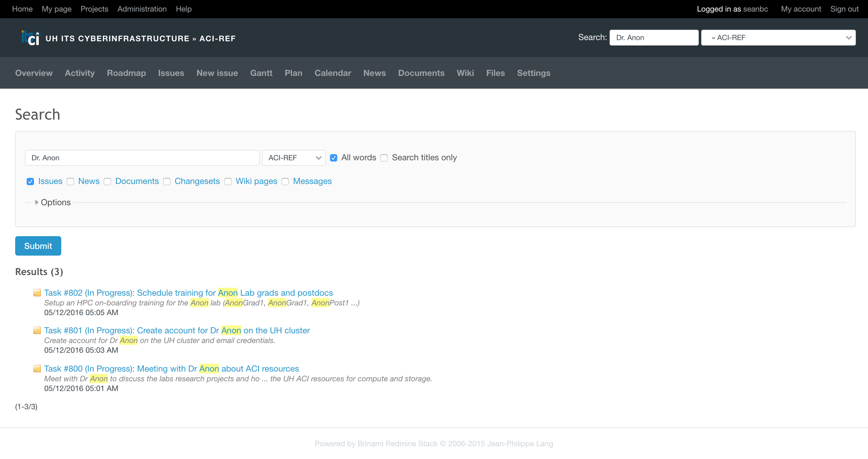Click the issue icon beside Task #802
The image size is (868, 459).
[x=37, y=293]
